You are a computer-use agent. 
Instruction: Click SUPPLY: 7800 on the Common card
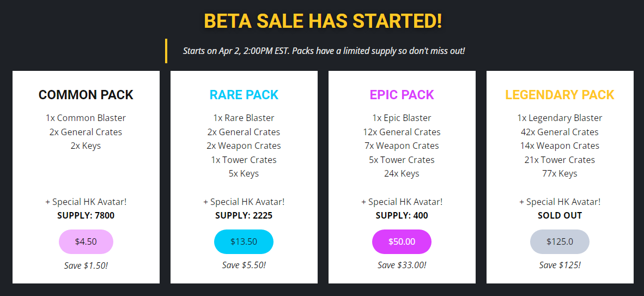click(86, 215)
